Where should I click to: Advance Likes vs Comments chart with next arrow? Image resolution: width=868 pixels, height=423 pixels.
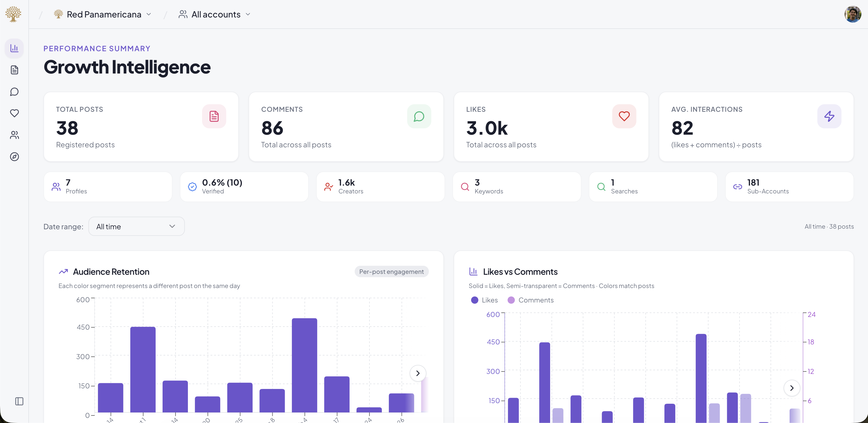(792, 388)
